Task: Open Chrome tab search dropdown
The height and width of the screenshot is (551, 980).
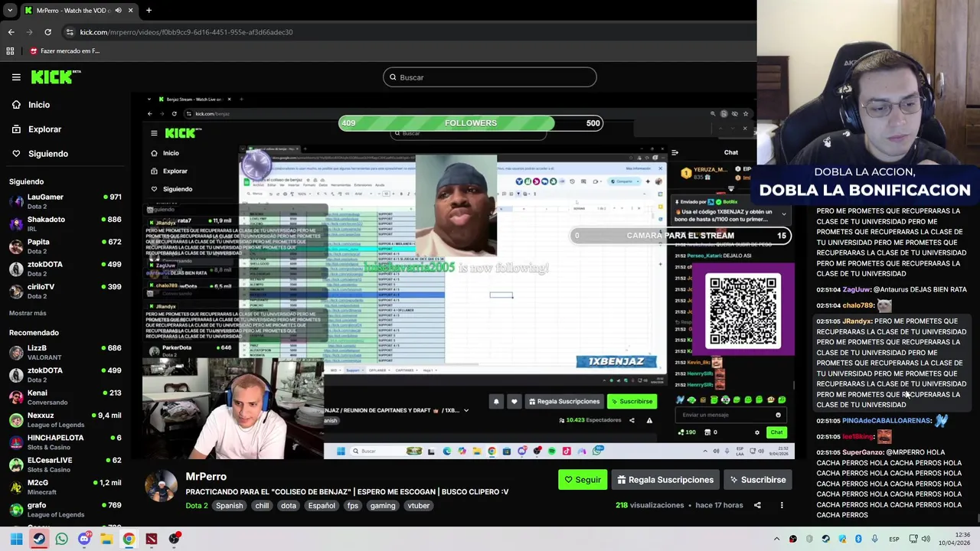Action: point(10,11)
